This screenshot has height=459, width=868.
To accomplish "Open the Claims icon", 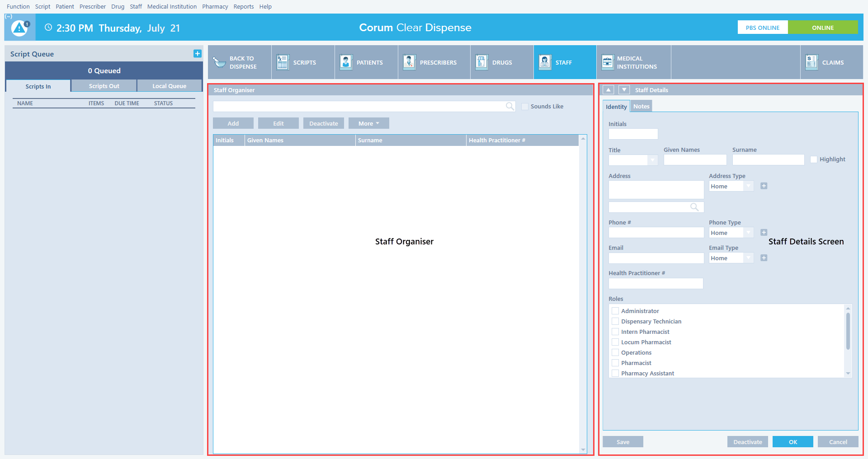I will pos(811,62).
